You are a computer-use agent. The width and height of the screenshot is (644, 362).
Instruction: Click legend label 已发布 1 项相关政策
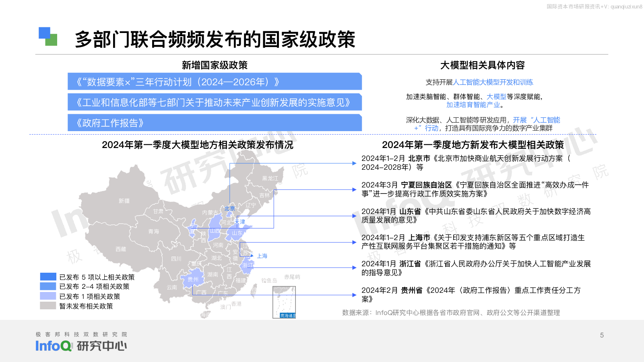tap(90, 296)
